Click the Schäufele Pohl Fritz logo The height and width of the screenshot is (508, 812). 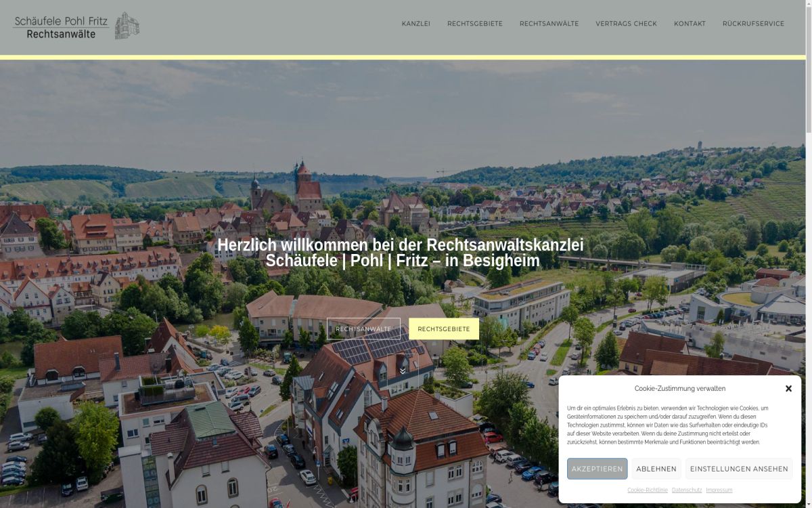tap(76, 26)
